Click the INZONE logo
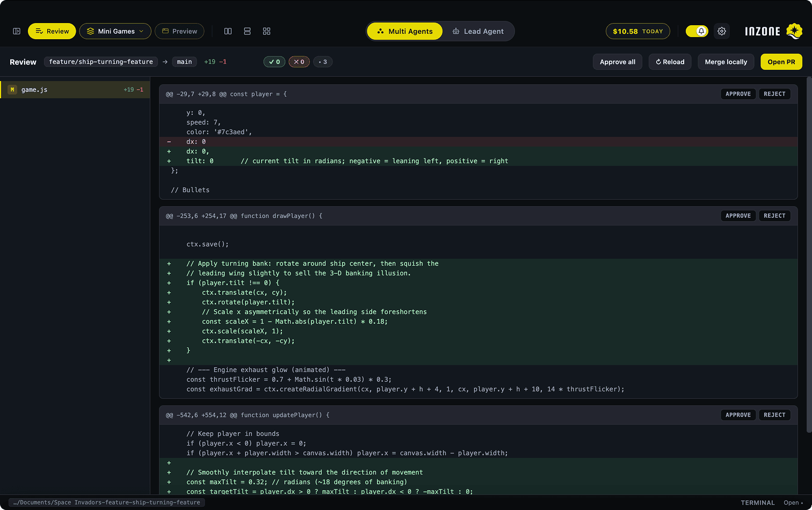The image size is (812, 510). coord(773,31)
